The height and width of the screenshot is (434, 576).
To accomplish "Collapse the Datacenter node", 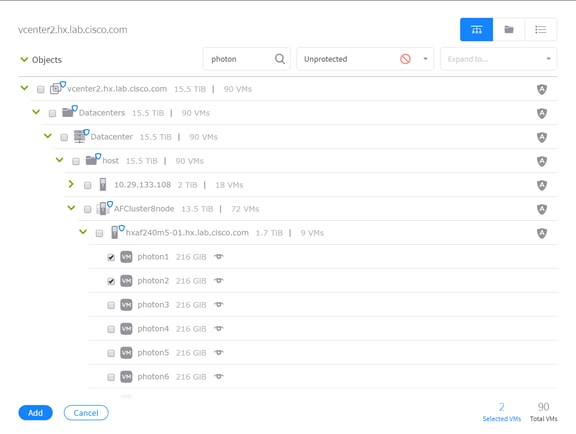I will tap(48, 136).
